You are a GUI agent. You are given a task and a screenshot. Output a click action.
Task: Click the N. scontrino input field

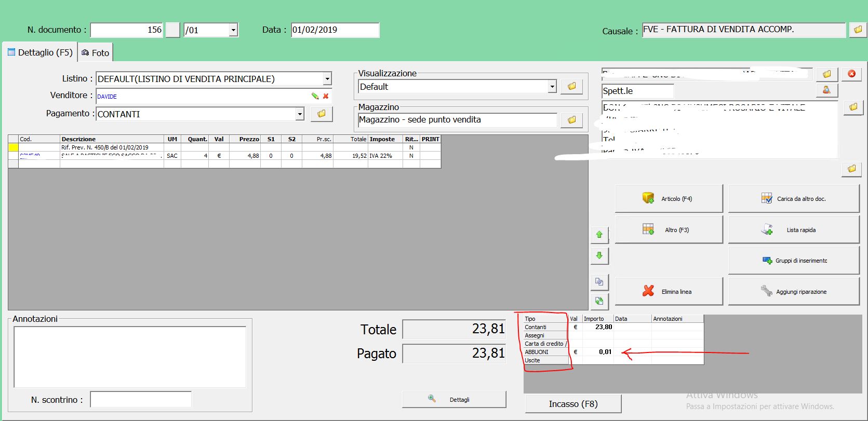coord(141,400)
